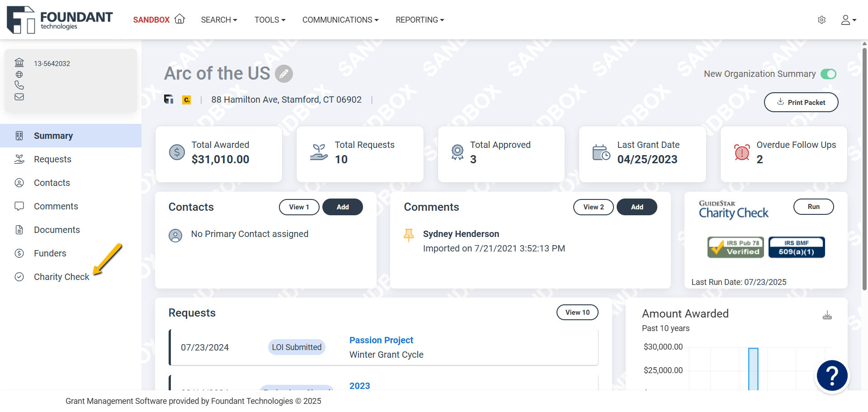Viewport: 868px width, 412px height.
Task: Run the GuideStar Charity Check
Action: tap(814, 207)
